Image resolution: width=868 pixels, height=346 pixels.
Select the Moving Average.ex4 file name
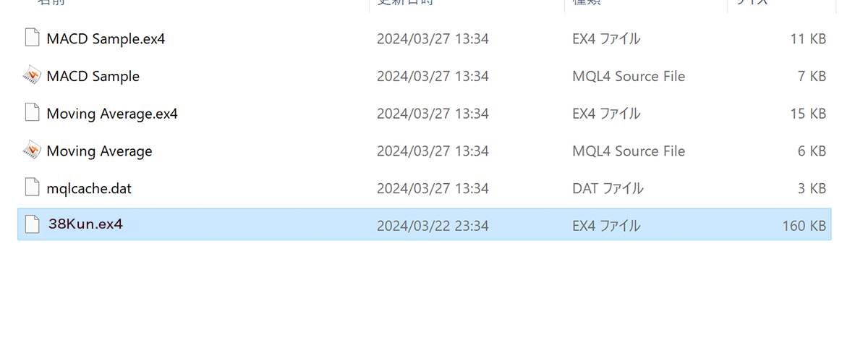click(x=112, y=114)
